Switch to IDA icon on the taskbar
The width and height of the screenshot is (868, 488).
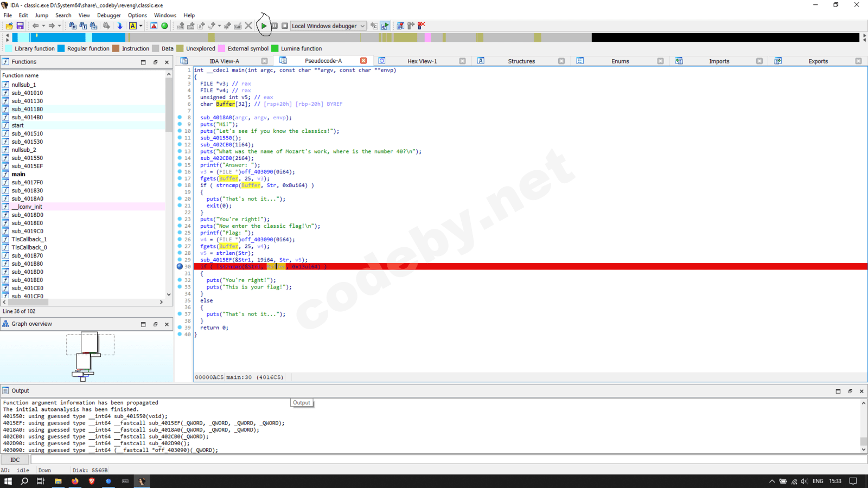[142, 481]
